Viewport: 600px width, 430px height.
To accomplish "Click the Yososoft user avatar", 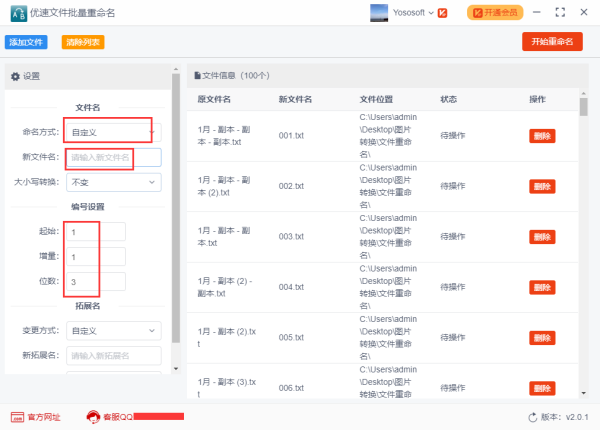I will point(379,13).
